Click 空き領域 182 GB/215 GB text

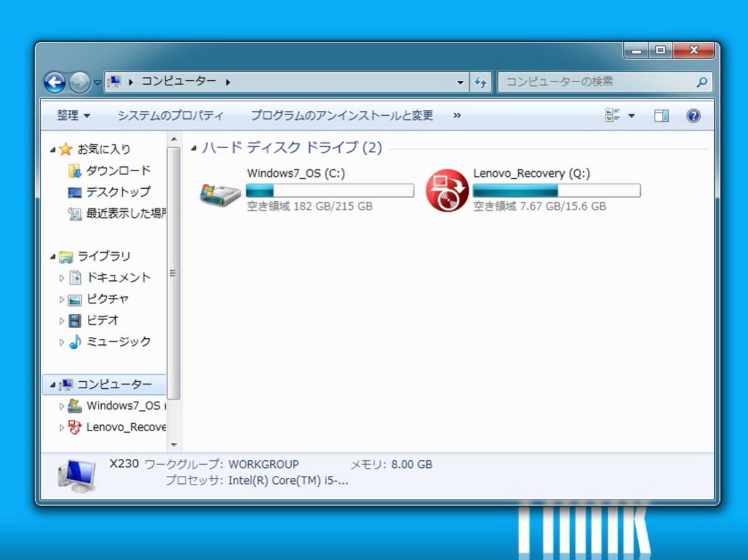coord(310,206)
